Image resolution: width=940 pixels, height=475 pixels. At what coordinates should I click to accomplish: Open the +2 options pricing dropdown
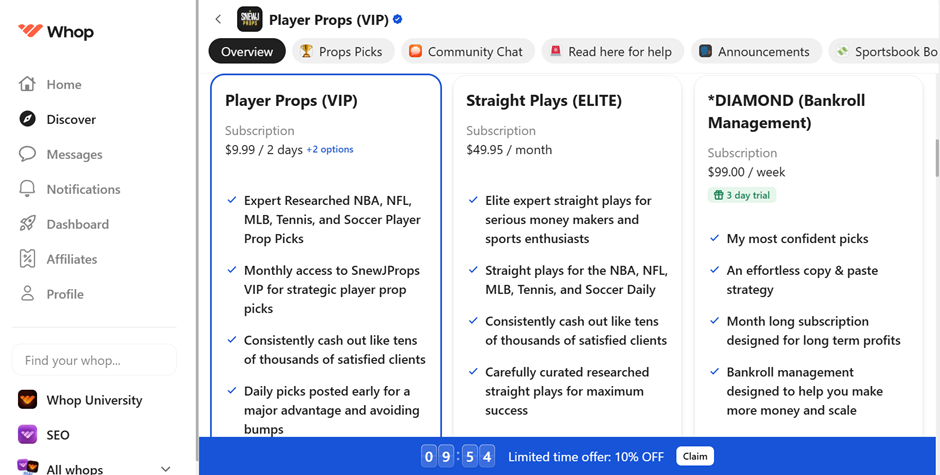[x=330, y=150]
